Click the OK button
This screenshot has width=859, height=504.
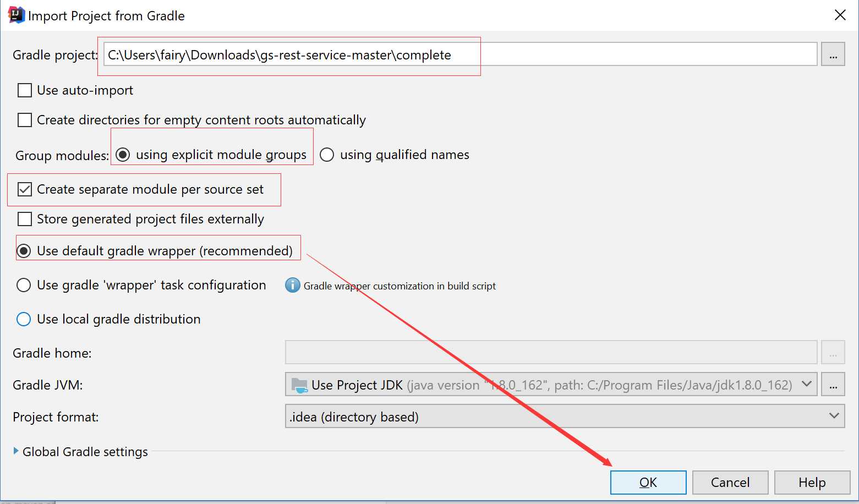tap(648, 483)
